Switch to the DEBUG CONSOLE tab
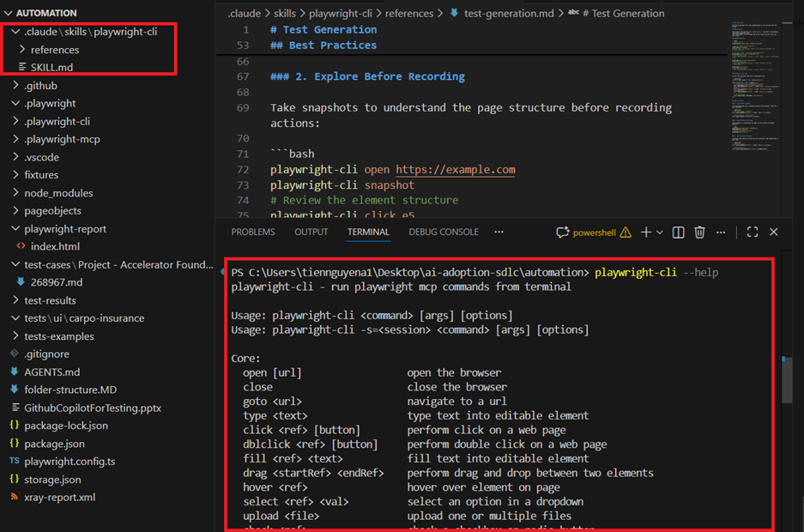The width and height of the screenshot is (804, 532). [x=444, y=232]
